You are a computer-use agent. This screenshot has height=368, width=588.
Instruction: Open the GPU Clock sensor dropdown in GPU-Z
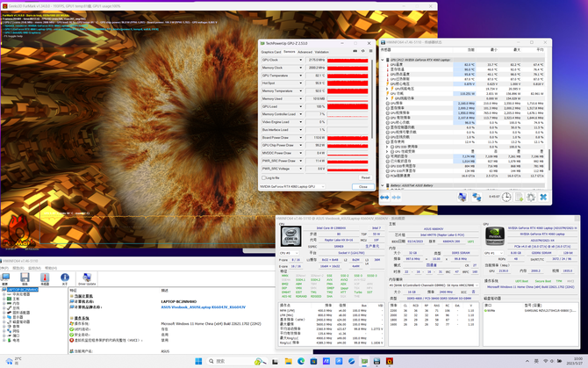tap(300, 60)
